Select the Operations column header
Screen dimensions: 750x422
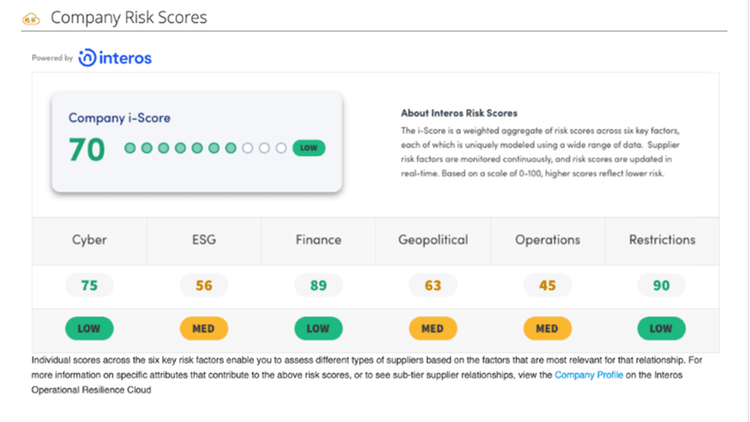(x=547, y=240)
